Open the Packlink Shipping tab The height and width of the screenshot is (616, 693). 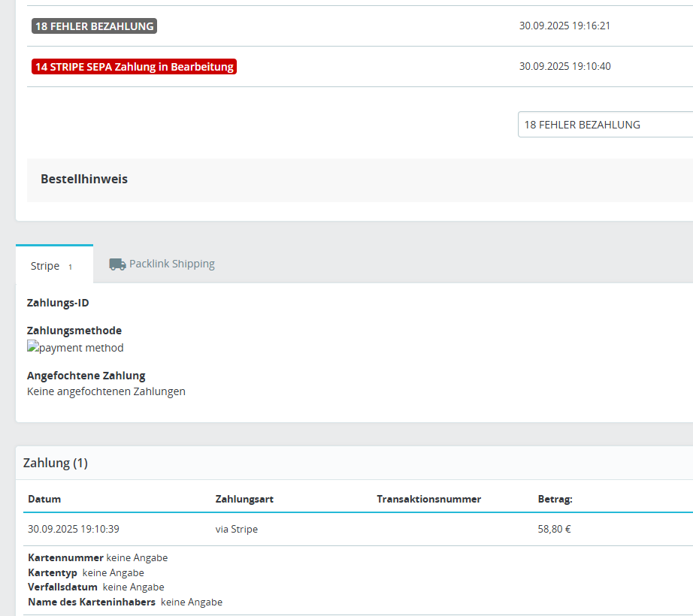(162, 264)
